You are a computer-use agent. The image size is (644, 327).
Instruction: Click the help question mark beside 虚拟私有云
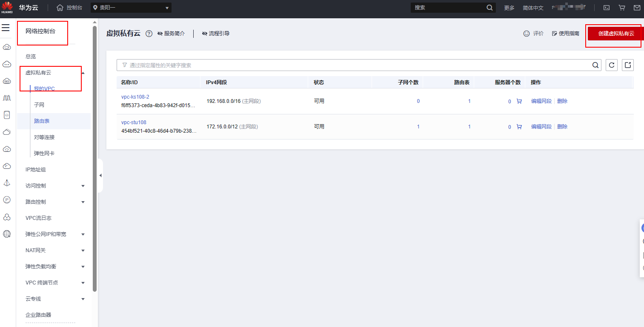click(x=149, y=34)
